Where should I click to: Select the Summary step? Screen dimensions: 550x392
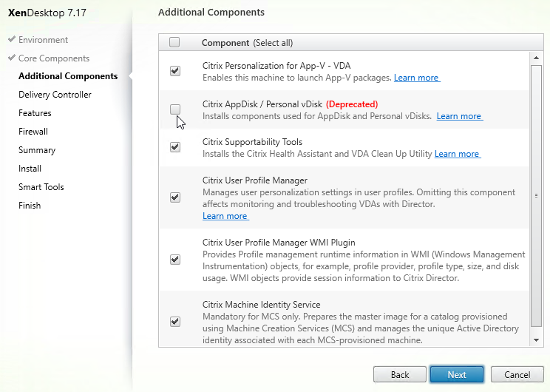(x=37, y=150)
